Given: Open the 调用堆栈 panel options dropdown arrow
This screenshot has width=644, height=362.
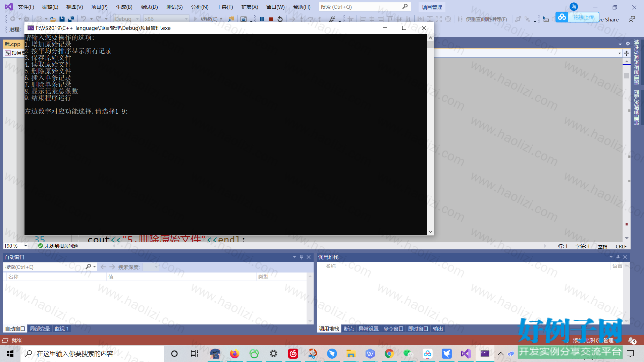Looking at the screenshot, I should click(x=611, y=257).
